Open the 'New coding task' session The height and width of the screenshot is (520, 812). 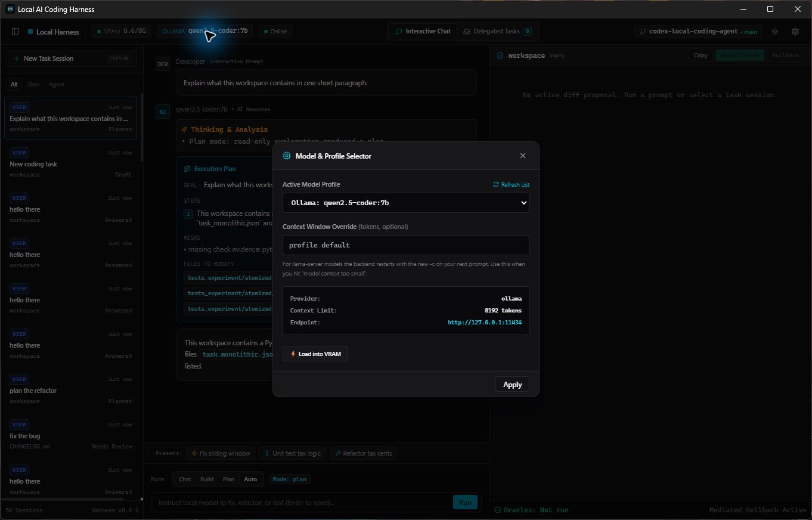[70, 163]
